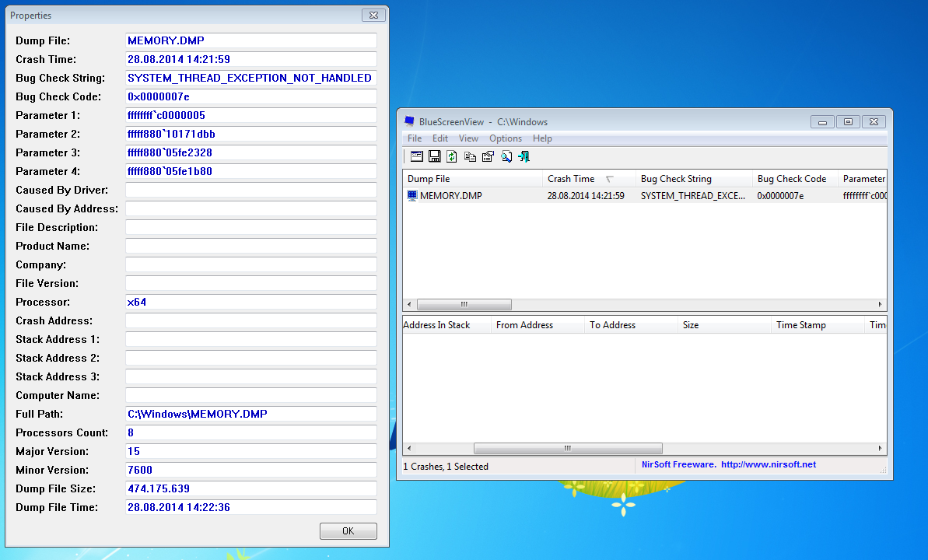Click the Time Stamp column header
This screenshot has width=928, height=560.
coord(818,325)
